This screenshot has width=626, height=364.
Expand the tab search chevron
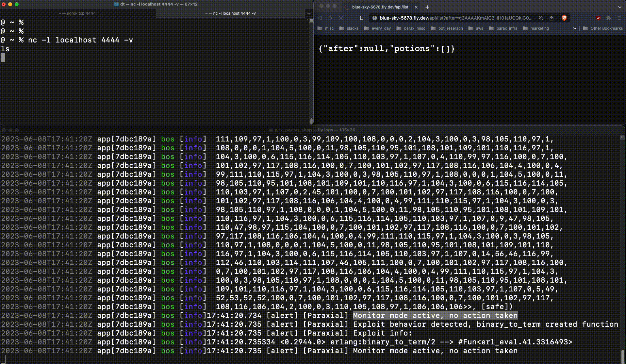coord(619,7)
